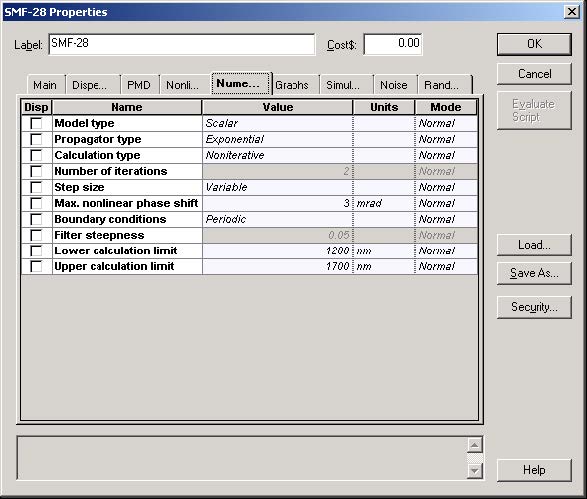587x499 pixels.
Task: Toggle Disp checkbox for Model type
Action: point(36,123)
